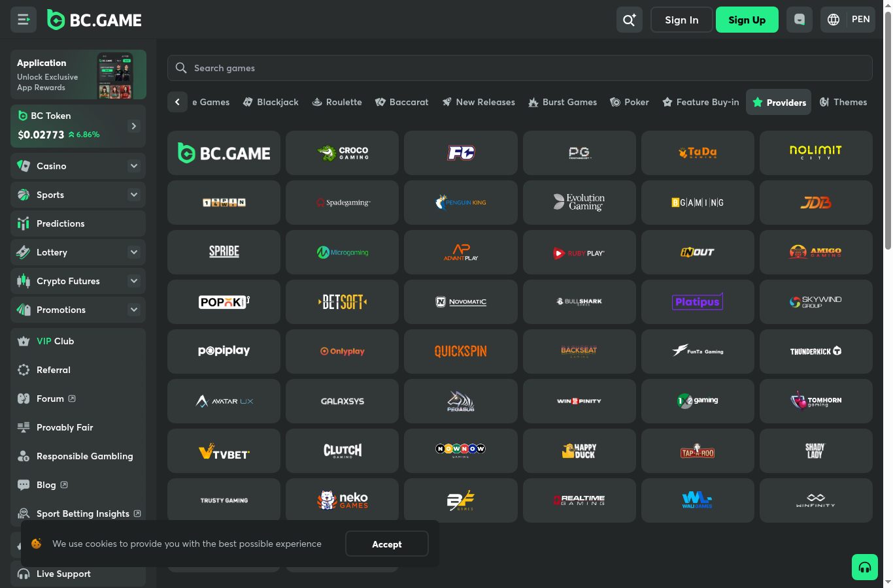Open the chat icon in header
Viewport: 893px width, 588px height.
(x=800, y=20)
